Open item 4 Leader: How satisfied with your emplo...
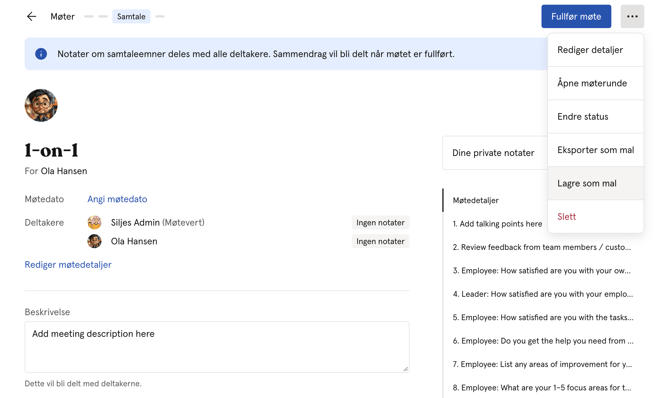Image resolution: width=670 pixels, height=398 pixels. tap(543, 295)
